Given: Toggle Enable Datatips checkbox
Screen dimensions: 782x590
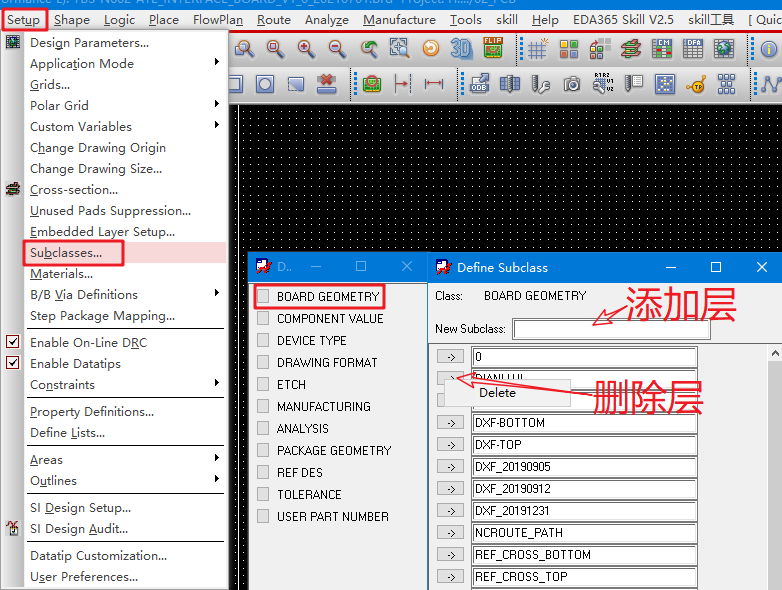Looking at the screenshot, I should pos(12,363).
